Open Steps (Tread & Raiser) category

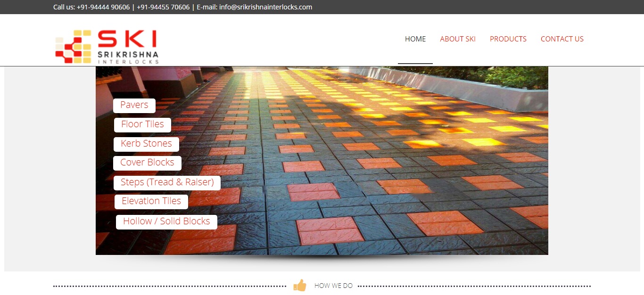pos(167,183)
